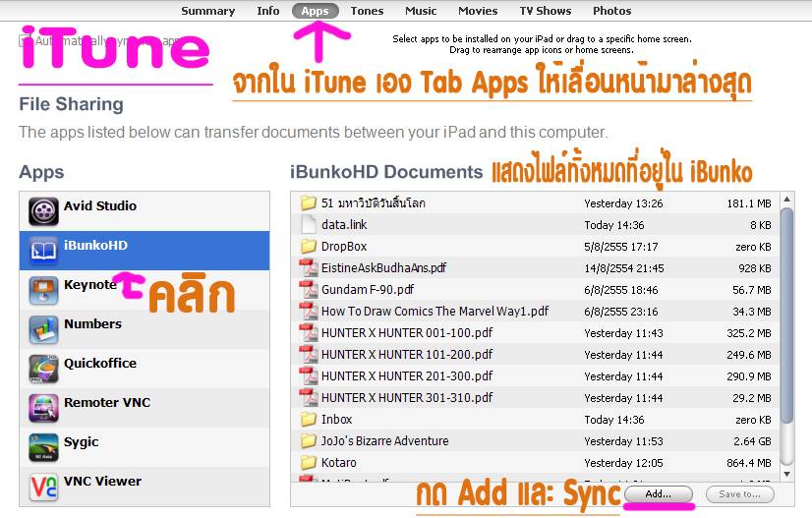Click the Numbers app icon

point(43,329)
